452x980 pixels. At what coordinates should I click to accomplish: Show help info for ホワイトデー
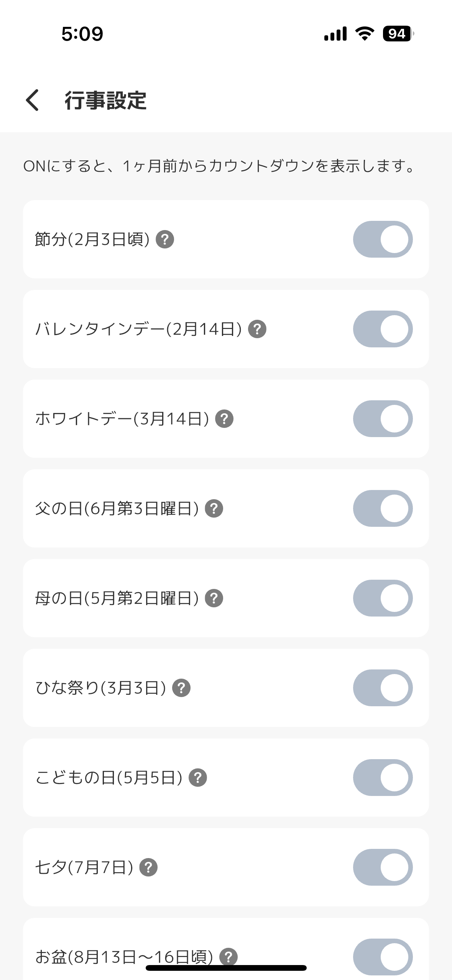click(224, 419)
